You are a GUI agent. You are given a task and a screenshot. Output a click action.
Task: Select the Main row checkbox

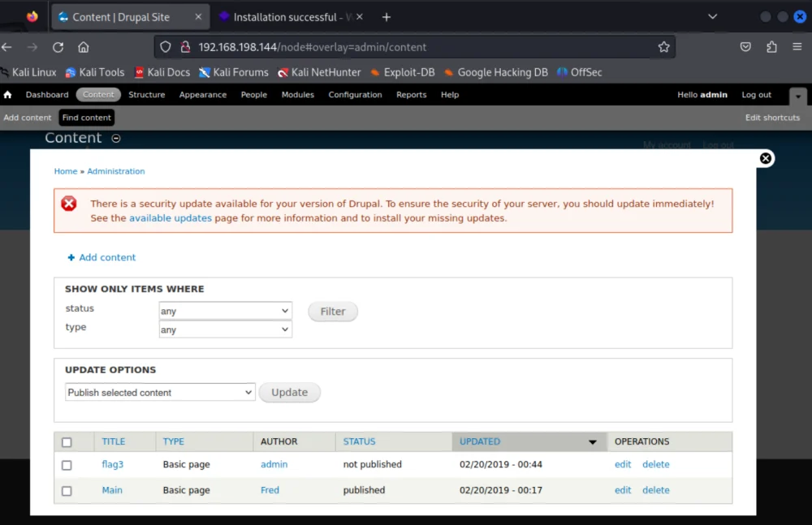click(67, 491)
